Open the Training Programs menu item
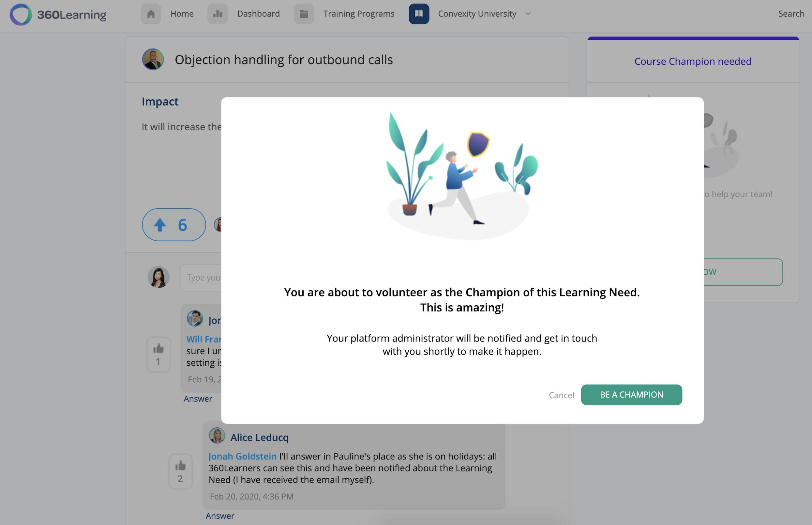 coord(359,14)
